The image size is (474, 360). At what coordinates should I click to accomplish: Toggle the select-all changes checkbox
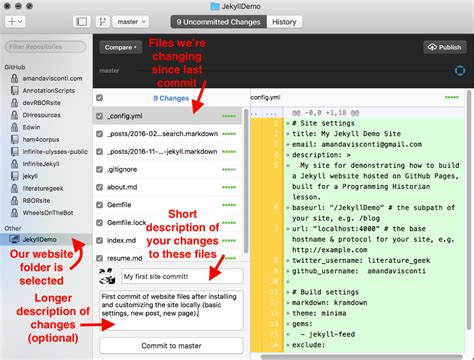[x=99, y=98]
